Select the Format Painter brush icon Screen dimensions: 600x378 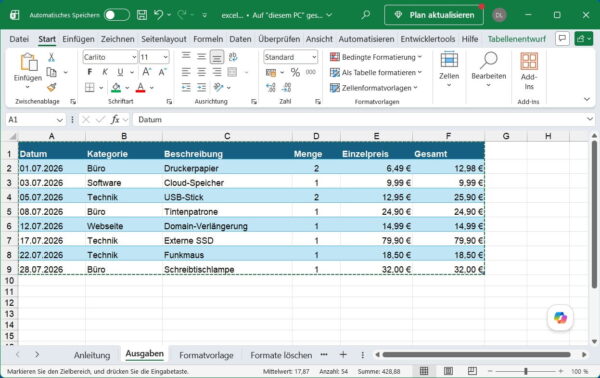(x=51, y=87)
